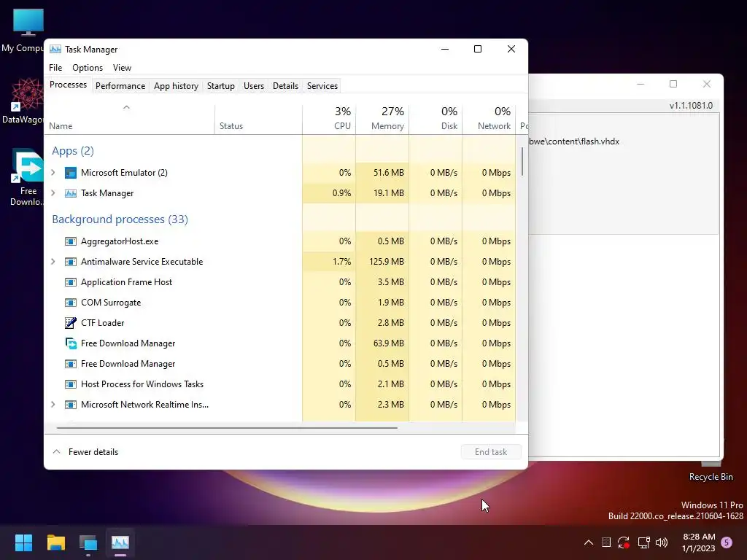Open File Explorer from the taskbar
This screenshot has width=747, height=560.
click(x=55, y=542)
